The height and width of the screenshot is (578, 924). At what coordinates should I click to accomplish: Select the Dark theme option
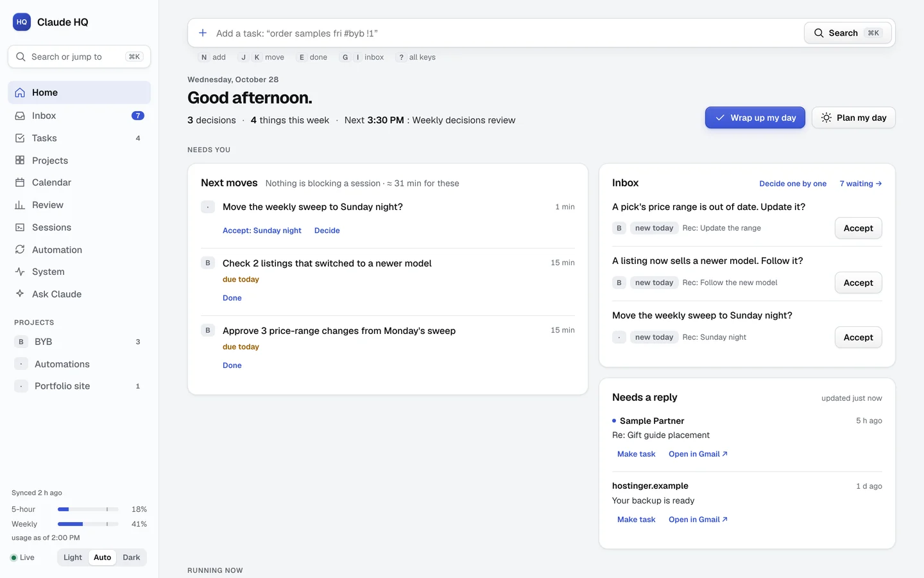click(x=132, y=557)
